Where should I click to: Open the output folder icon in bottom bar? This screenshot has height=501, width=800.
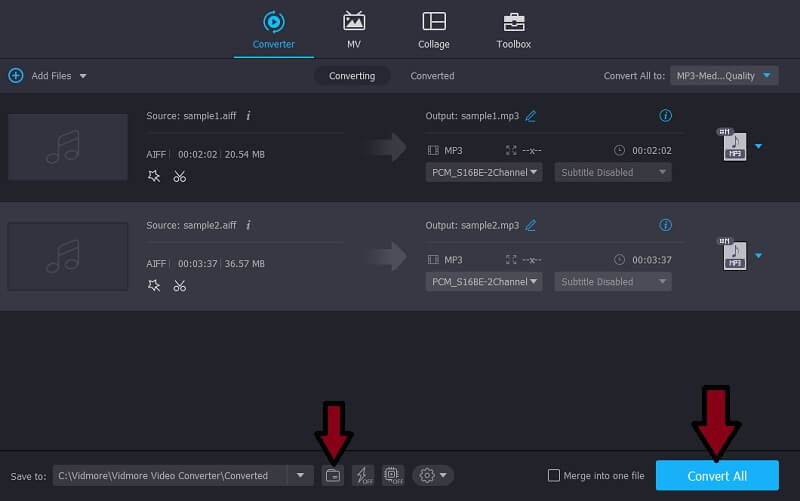pyautogui.click(x=333, y=475)
